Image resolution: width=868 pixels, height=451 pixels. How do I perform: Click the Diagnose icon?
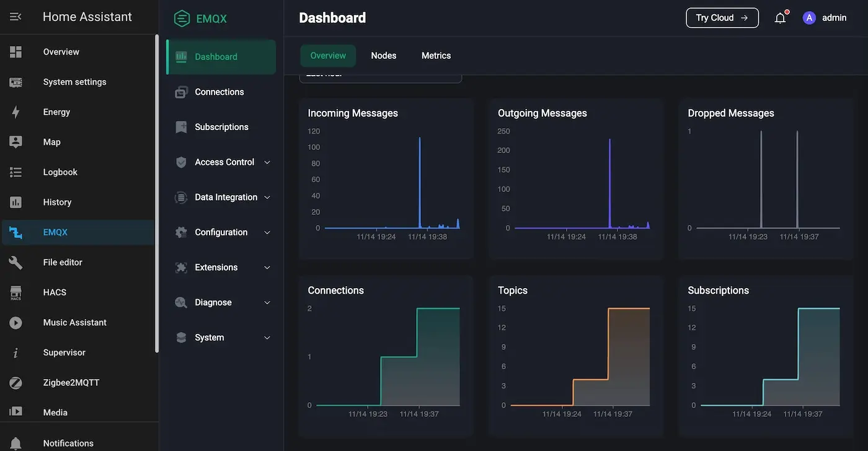(181, 302)
